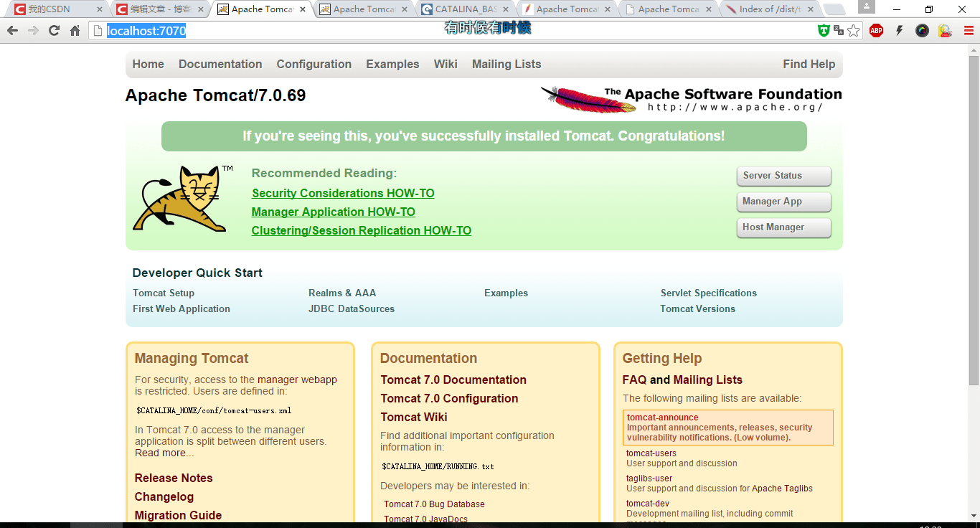The height and width of the screenshot is (528, 980).
Task: Open the tomcat-dev mailing list link
Action: click(648, 504)
